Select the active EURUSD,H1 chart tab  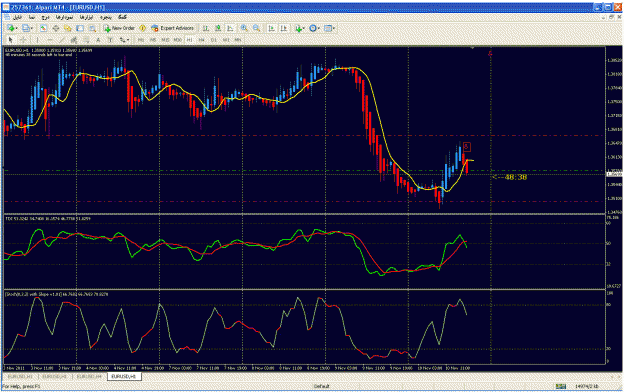124,376
